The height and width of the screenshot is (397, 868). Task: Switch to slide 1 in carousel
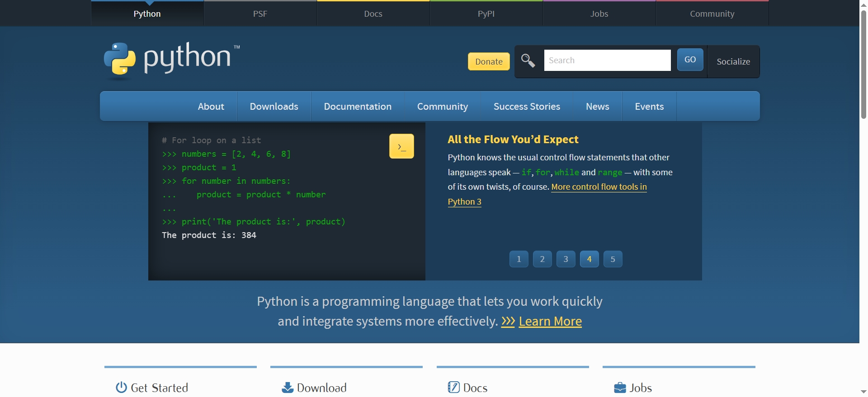[x=519, y=259]
